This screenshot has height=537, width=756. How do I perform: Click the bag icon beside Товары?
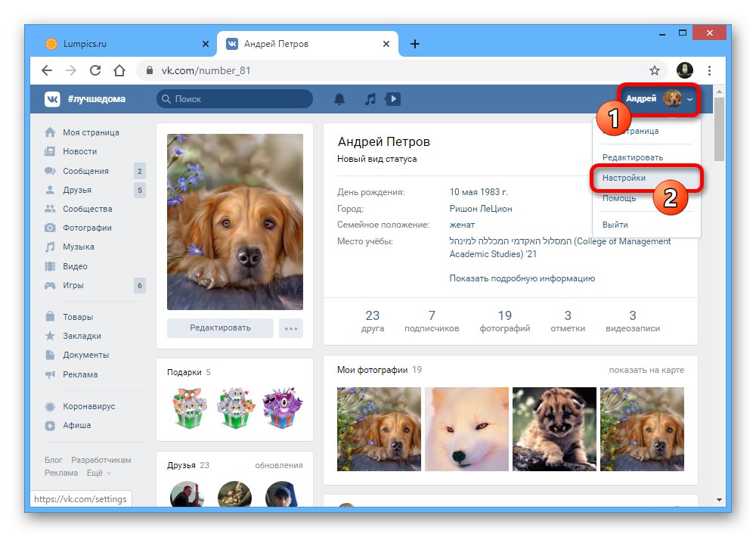(x=50, y=316)
